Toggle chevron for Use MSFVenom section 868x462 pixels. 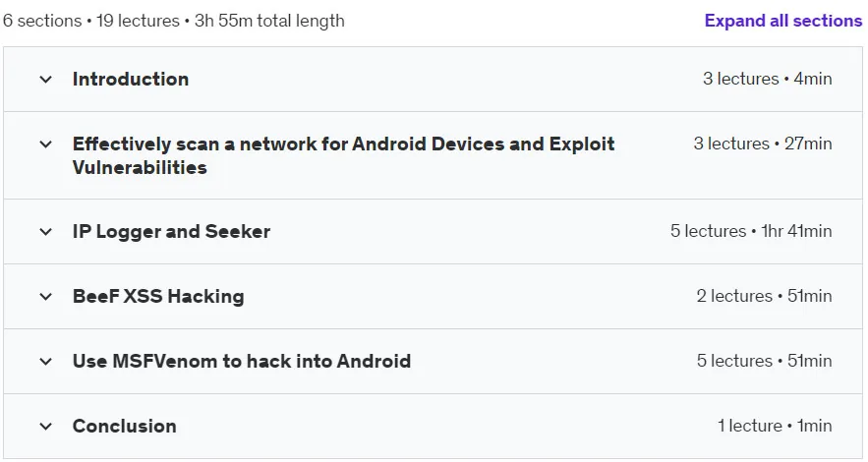[46, 362]
